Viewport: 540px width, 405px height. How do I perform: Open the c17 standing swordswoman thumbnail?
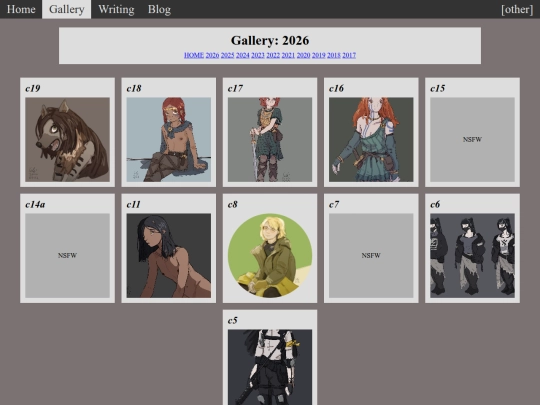[270, 139]
